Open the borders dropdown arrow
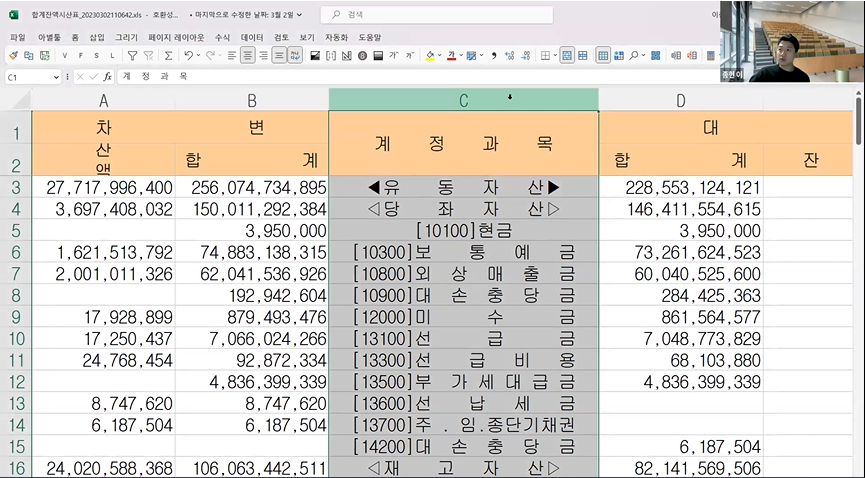This screenshot has width=865, height=478. (x=555, y=56)
